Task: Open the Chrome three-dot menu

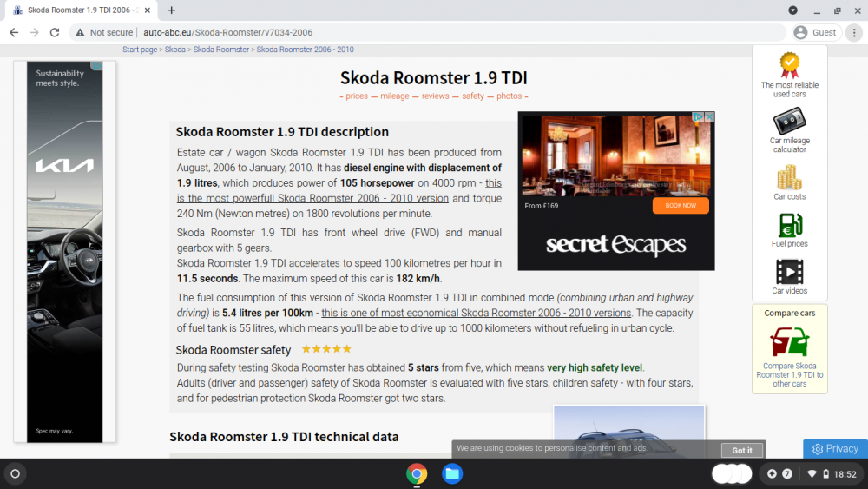Action: (854, 33)
